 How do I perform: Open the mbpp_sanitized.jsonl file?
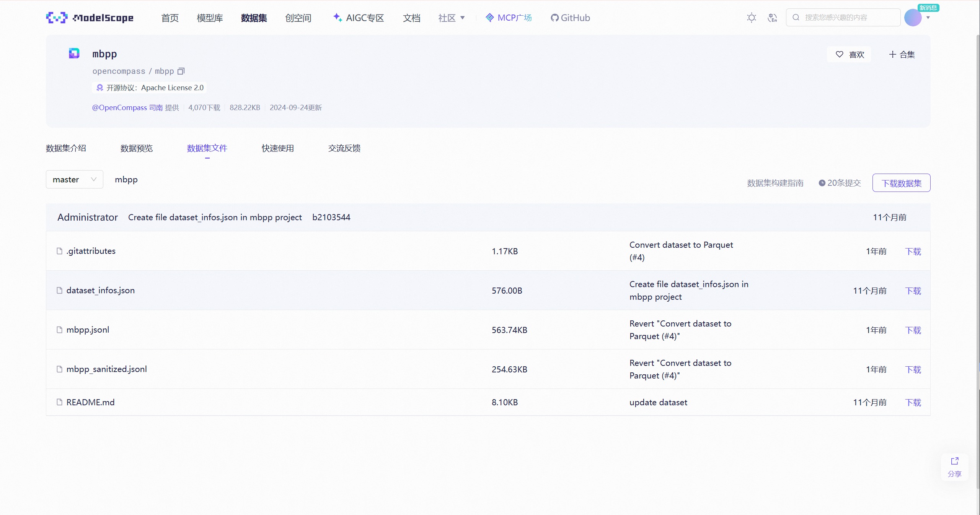pyautogui.click(x=107, y=369)
